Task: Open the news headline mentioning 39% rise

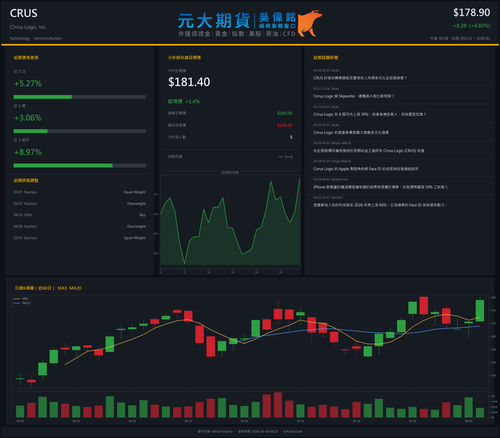Action: pyautogui.click(x=369, y=114)
